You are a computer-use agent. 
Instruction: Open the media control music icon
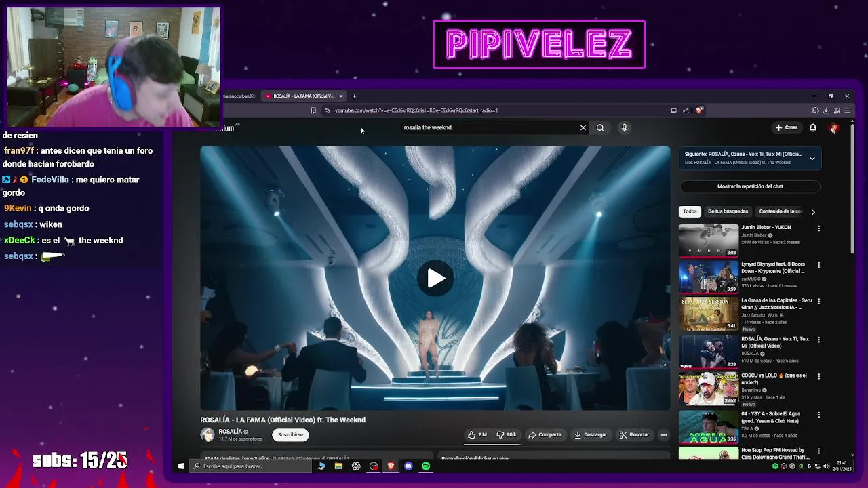click(837, 110)
